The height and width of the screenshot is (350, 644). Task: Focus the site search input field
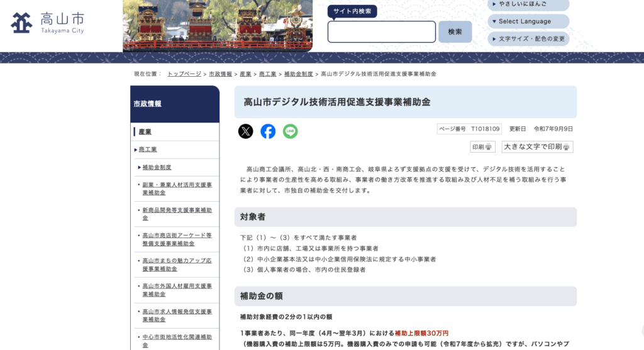click(381, 32)
